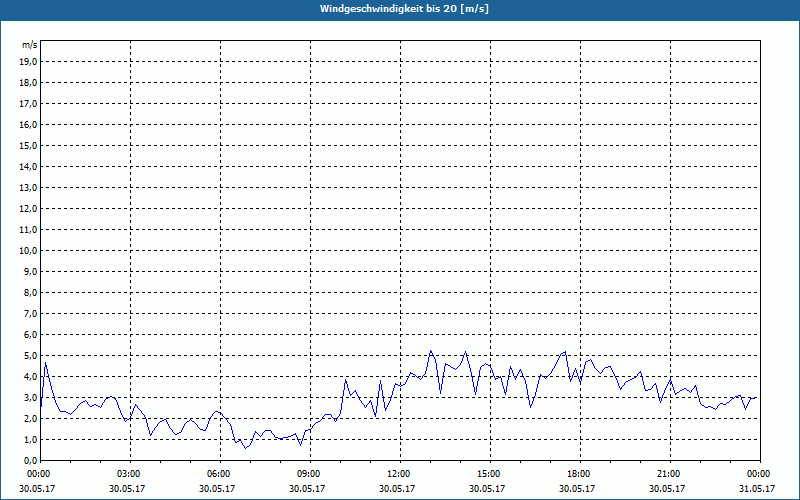Viewport: 800px width, 500px height.
Task: Click the '21:00' time axis label
Action: click(670, 474)
